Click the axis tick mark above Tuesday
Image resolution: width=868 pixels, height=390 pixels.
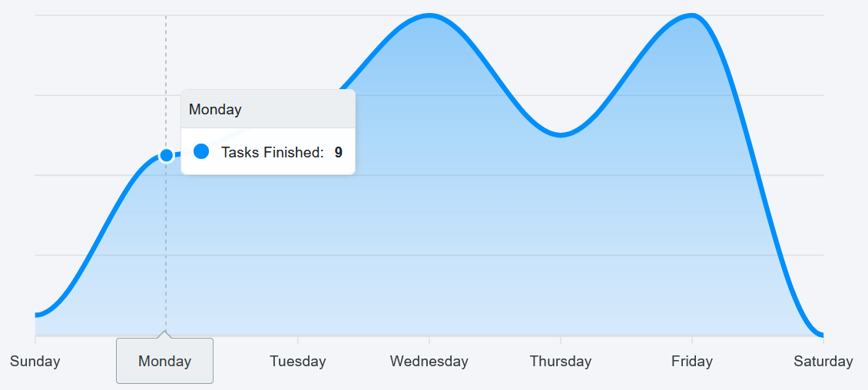[x=298, y=339]
